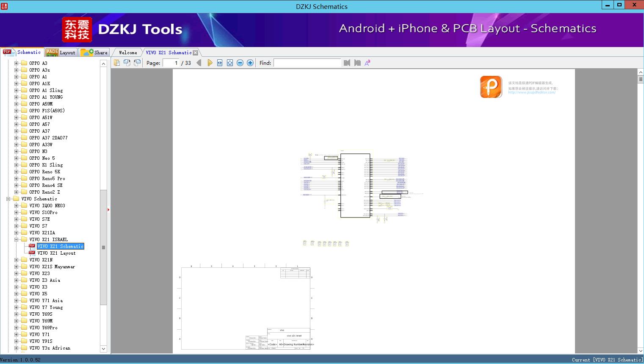This screenshot has height=364, width=644.
Task: Click the Page number input field
Action: (171, 63)
